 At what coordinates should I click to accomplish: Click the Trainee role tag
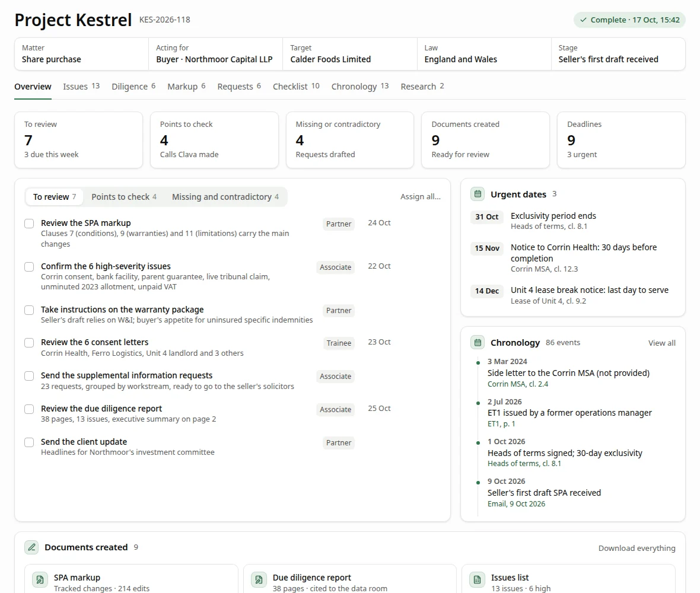[339, 343]
